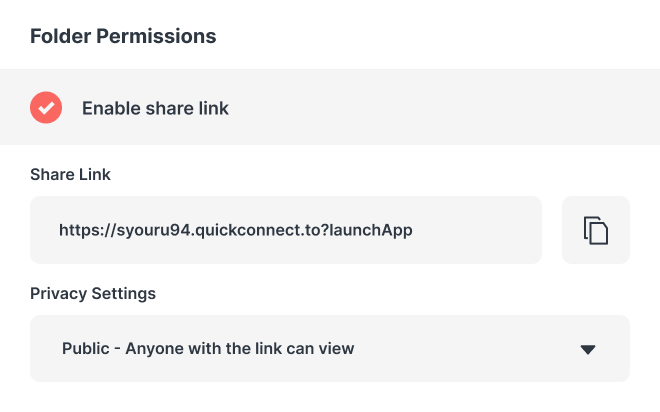Click the Enable share link label text
Image resolution: width=660 pixels, height=412 pixels.
(x=155, y=108)
